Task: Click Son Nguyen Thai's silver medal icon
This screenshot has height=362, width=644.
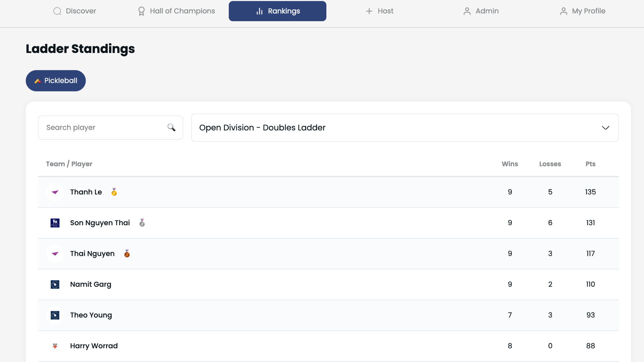Action: pyautogui.click(x=142, y=223)
